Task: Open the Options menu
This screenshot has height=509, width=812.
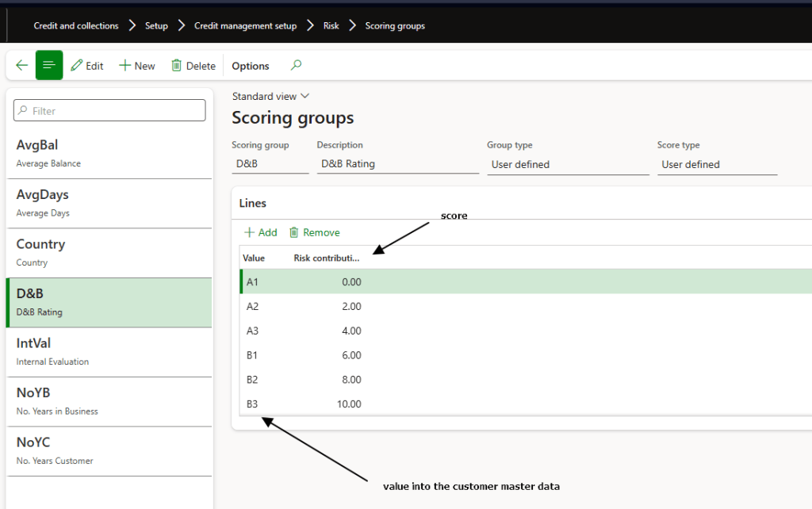Action: 250,66
